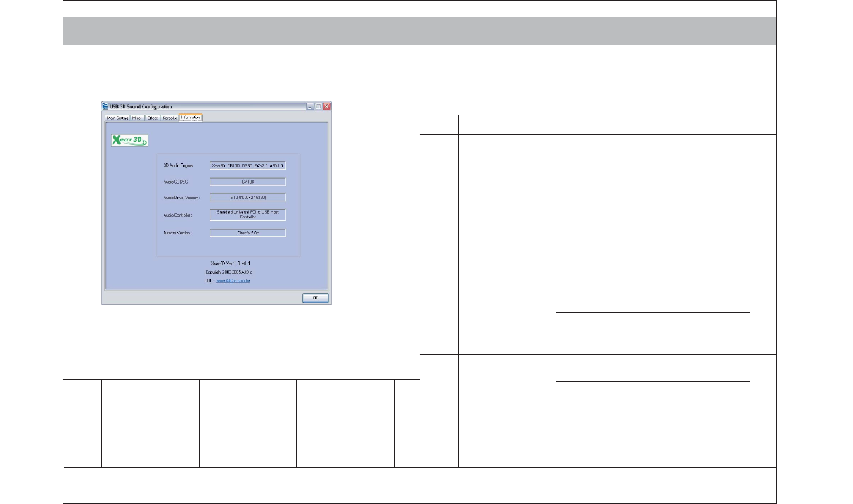Click the Audio Driver Version label
The image size is (853, 504).
(x=181, y=198)
